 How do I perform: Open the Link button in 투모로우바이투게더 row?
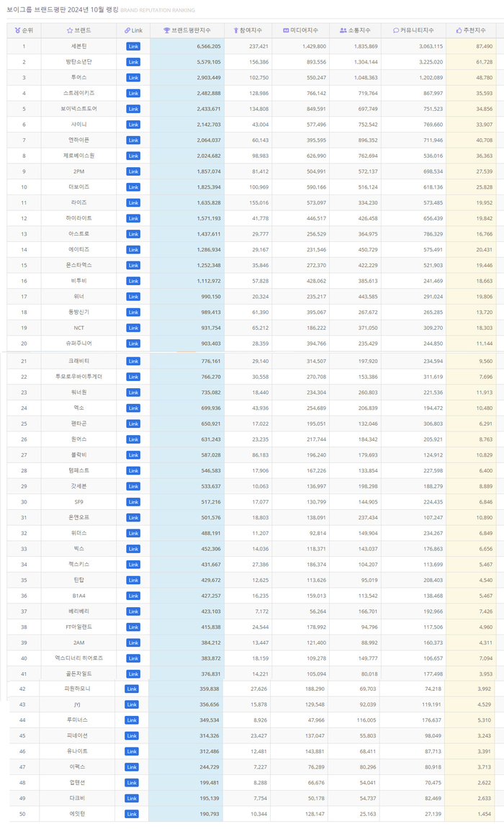[x=133, y=377]
